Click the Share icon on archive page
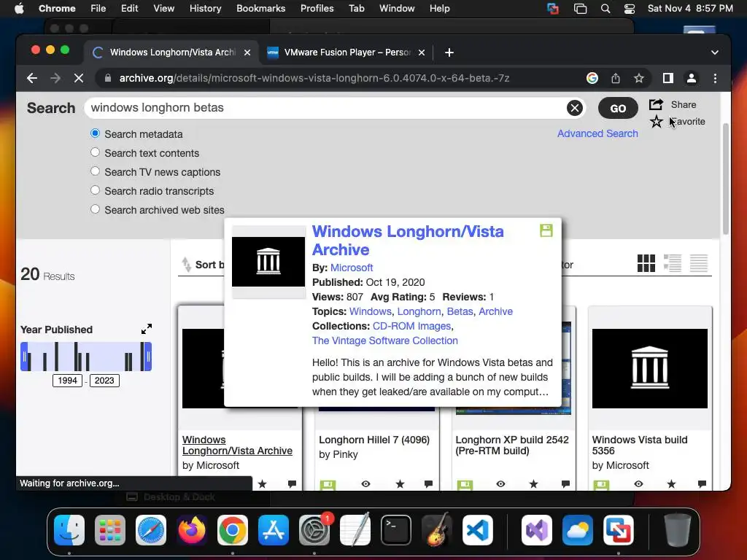The image size is (747, 560). 656,104
